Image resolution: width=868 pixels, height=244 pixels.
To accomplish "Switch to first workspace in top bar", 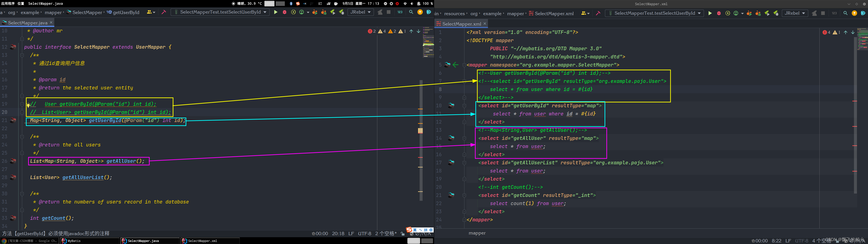I will (x=269, y=3).
